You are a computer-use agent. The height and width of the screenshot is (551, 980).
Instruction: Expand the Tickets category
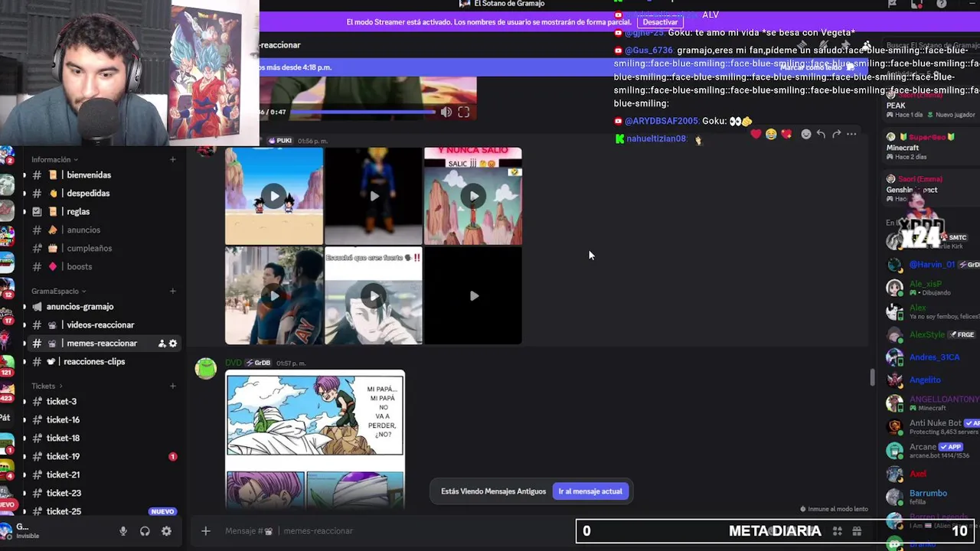47,386
